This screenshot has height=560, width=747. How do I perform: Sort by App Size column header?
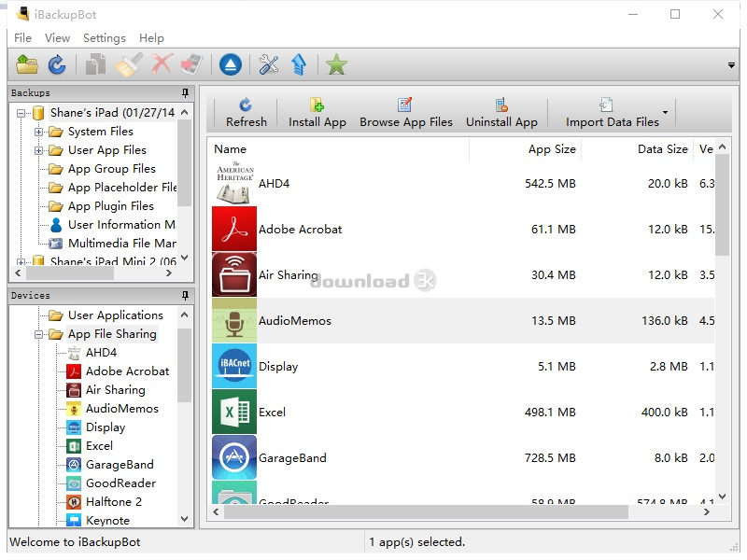526,149
